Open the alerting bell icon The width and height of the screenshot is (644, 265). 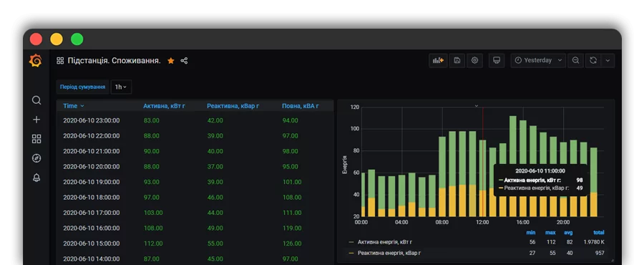click(36, 178)
